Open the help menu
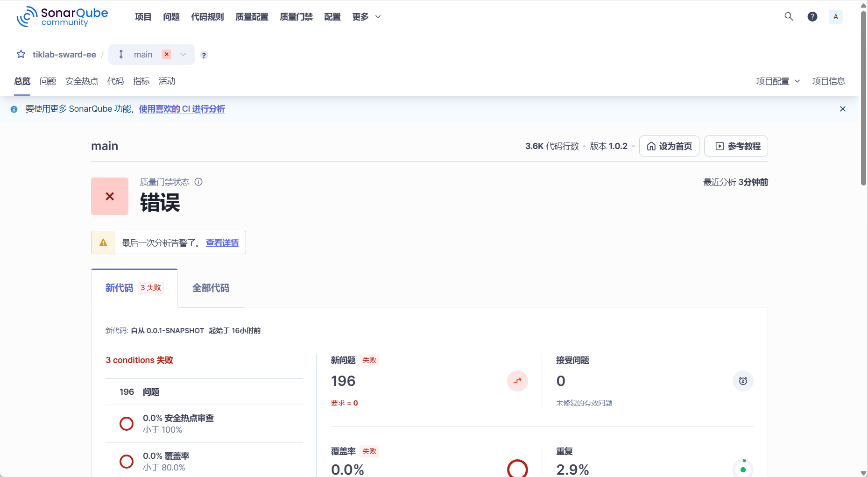The height and width of the screenshot is (477, 868). [812, 16]
